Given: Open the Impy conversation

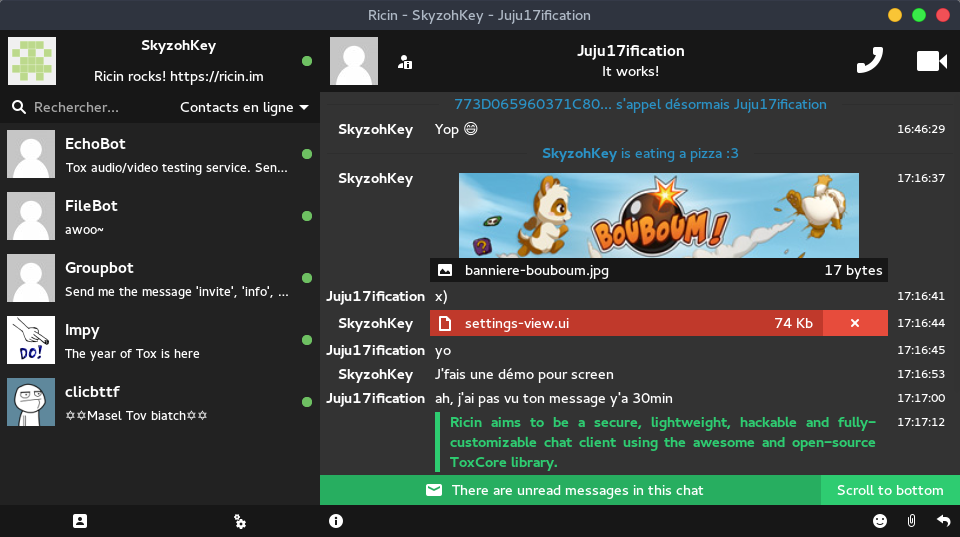Looking at the screenshot, I should coord(160,340).
